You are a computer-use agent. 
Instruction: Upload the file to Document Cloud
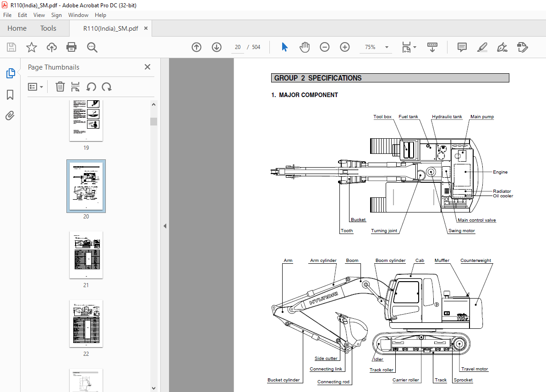tap(52, 47)
